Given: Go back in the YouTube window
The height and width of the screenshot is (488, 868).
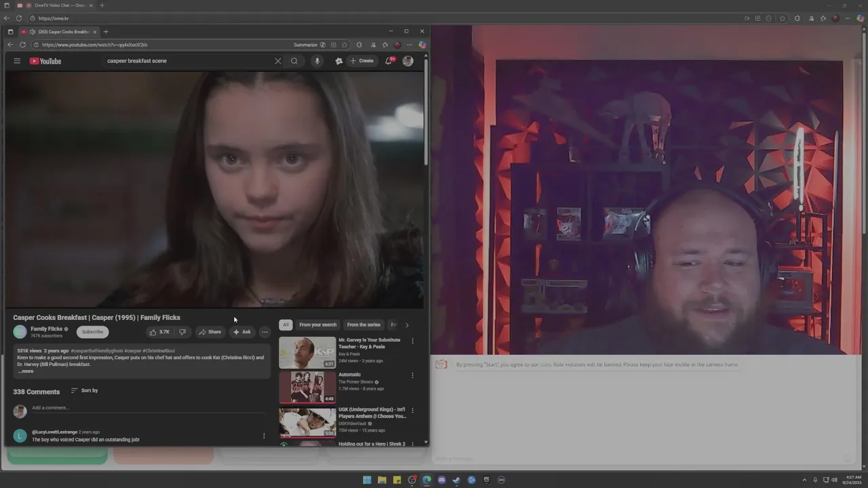Looking at the screenshot, I should (9, 45).
